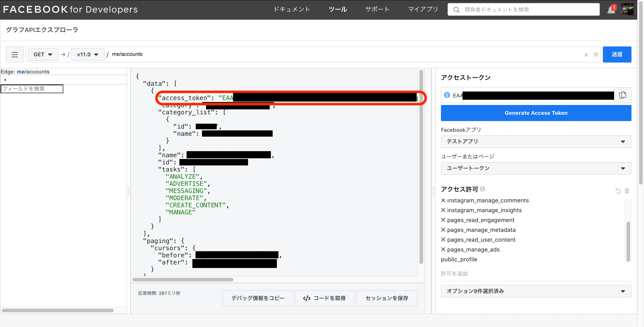Click the permissions info icon
The height and width of the screenshot is (327, 644).
[x=483, y=189]
